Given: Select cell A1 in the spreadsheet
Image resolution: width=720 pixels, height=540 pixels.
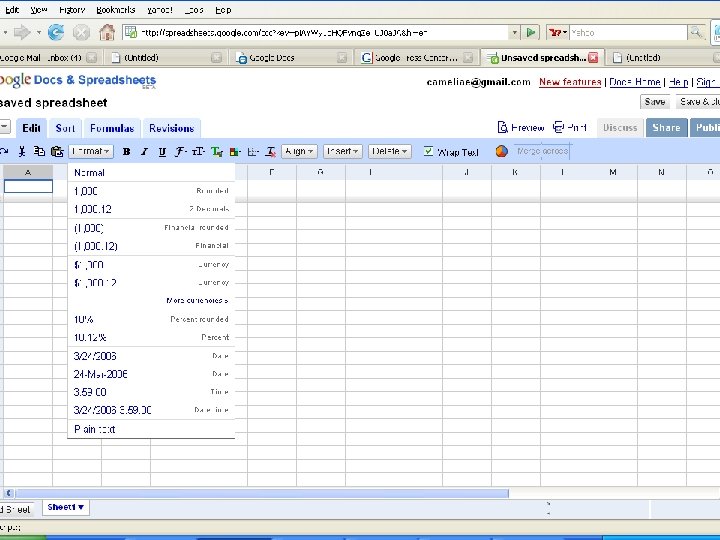Looking at the screenshot, I should click(28, 186).
